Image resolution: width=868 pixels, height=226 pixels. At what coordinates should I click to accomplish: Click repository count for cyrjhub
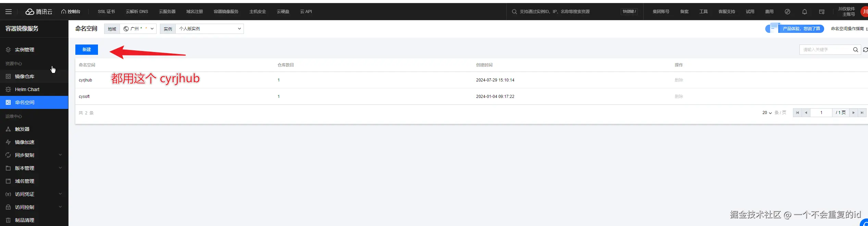(x=278, y=80)
